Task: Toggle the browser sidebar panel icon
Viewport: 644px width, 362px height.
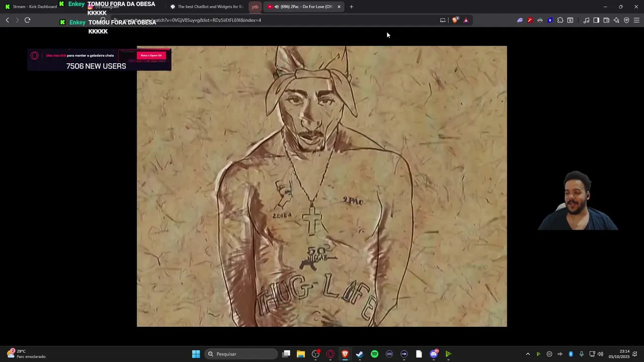Action: (x=596, y=20)
